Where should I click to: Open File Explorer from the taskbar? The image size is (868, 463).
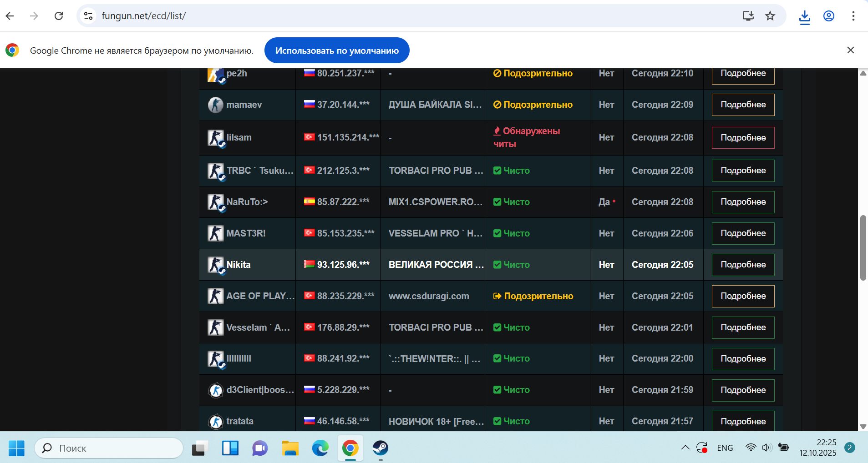tap(290, 448)
